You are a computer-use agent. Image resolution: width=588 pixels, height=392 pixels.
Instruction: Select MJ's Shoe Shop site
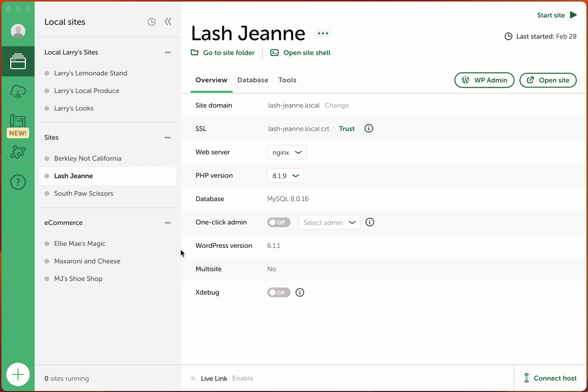coord(108,279)
